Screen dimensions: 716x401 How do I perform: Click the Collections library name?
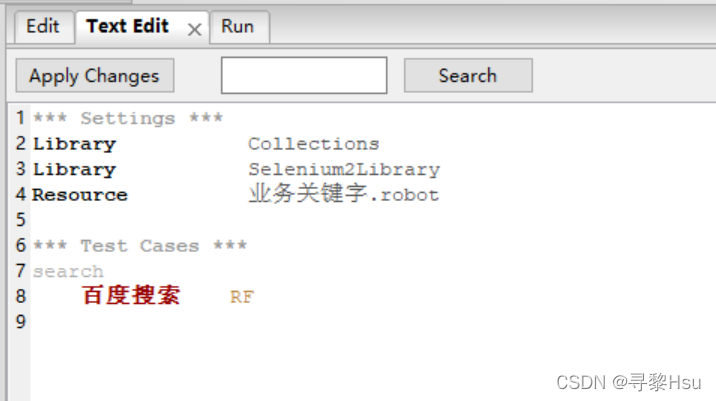coord(314,144)
